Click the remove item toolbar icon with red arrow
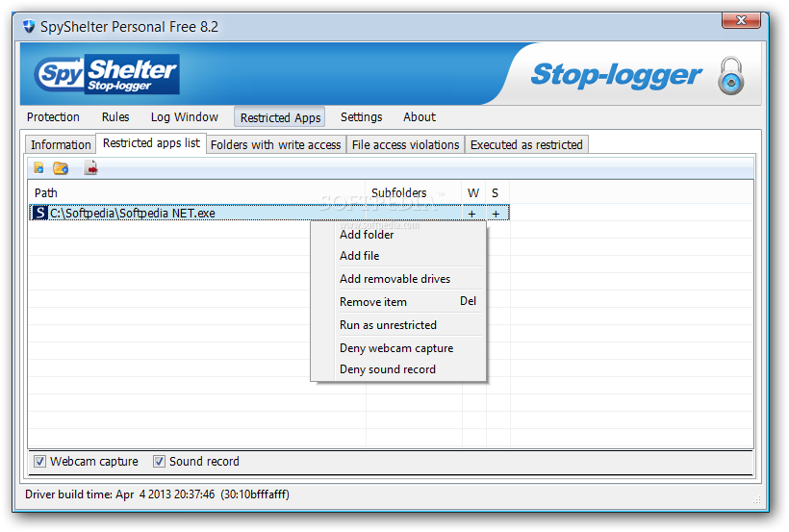Screen dimensions: 789x532 pyautogui.click(x=91, y=167)
